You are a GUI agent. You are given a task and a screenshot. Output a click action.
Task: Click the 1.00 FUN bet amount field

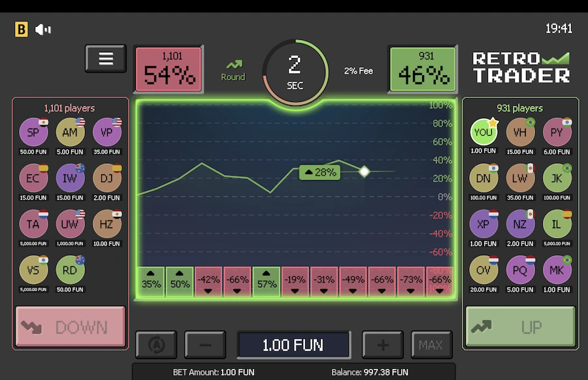[293, 345]
